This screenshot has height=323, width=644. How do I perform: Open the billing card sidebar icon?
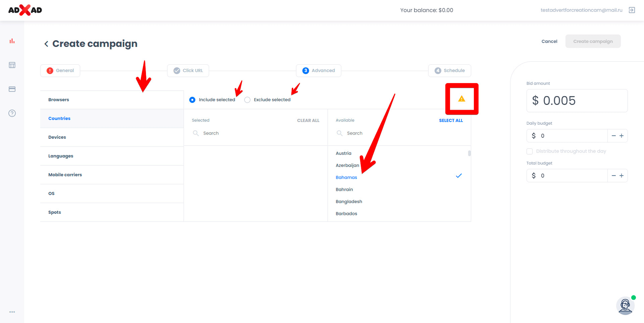(12, 89)
